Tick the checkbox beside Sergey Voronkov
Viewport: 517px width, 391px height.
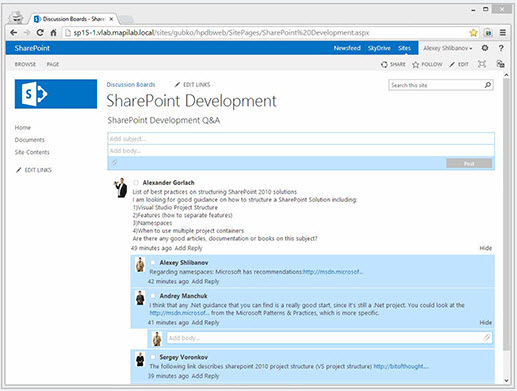(153, 357)
